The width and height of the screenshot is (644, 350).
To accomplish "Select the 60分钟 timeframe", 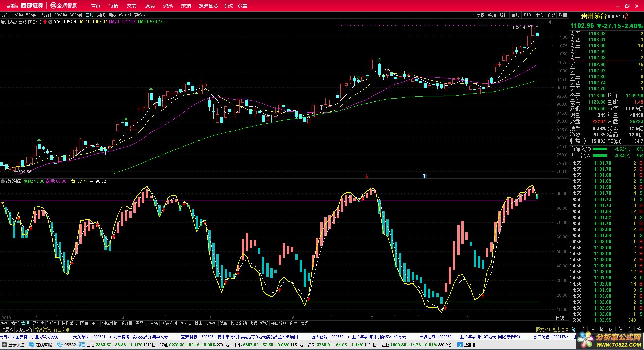I will [x=76, y=15].
